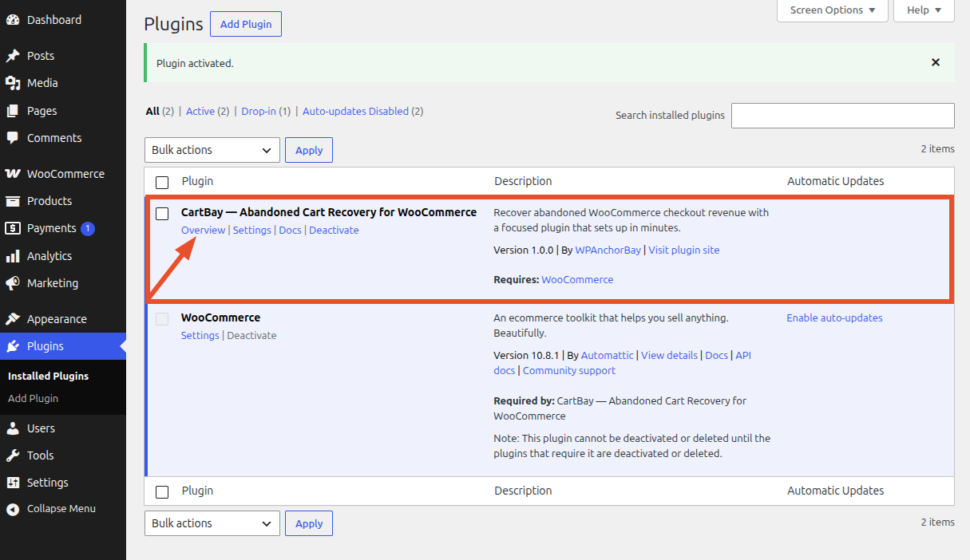Open the top Bulk actions dropdown
Viewport: 970px width, 560px height.
point(212,150)
